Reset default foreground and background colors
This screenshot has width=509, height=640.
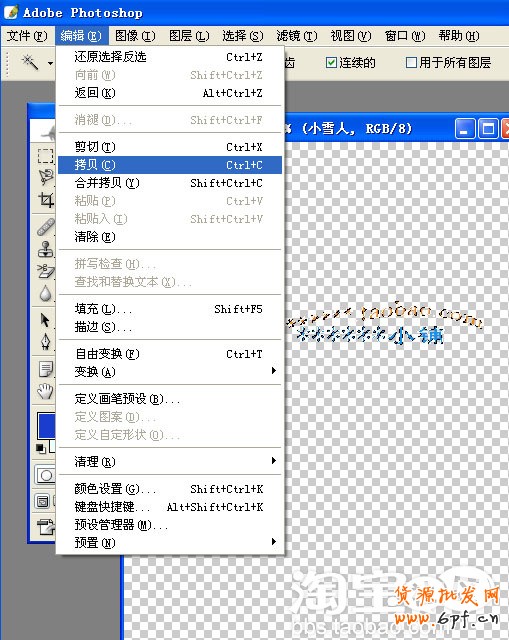point(40,448)
